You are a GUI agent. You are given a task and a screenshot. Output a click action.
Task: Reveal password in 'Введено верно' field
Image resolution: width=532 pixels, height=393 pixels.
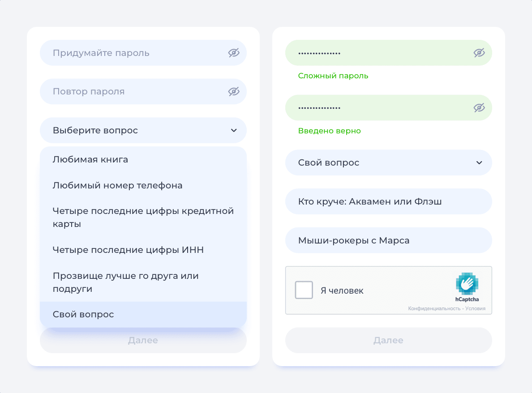point(479,108)
